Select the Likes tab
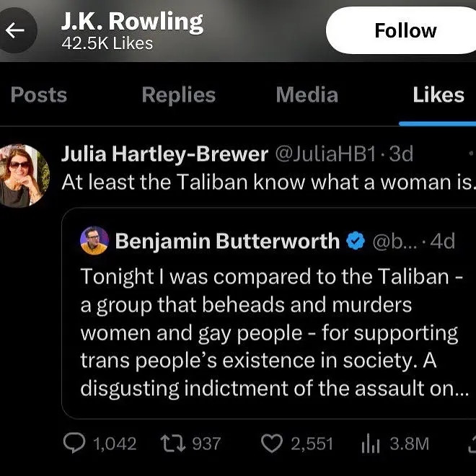The height and width of the screenshot is (476, 476). coord(438,95)
